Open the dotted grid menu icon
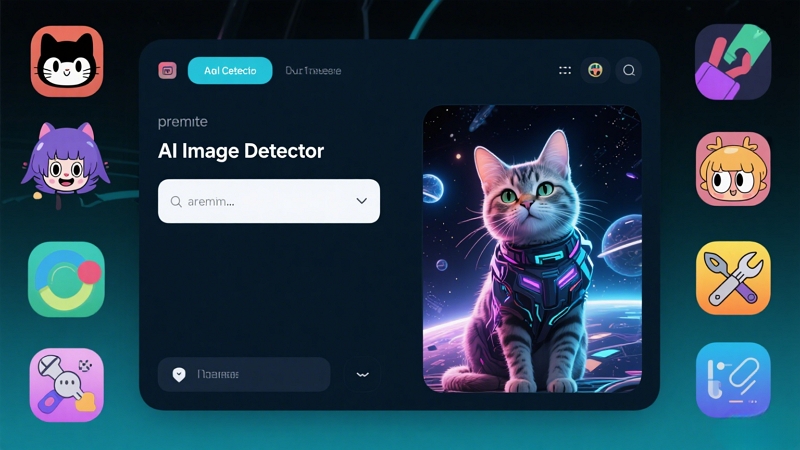Image resolution: width=800 pixels, height=450 pixels. click(x=565, y=70)
